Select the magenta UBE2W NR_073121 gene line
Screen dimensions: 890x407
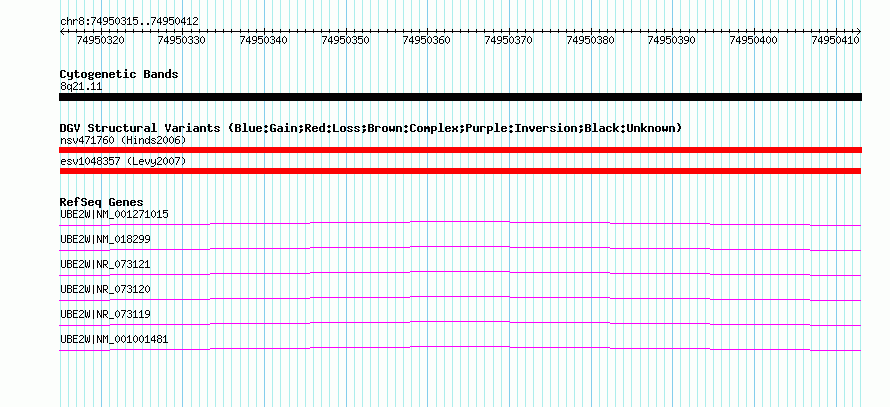pyautogui.click(x=460, y=273)
